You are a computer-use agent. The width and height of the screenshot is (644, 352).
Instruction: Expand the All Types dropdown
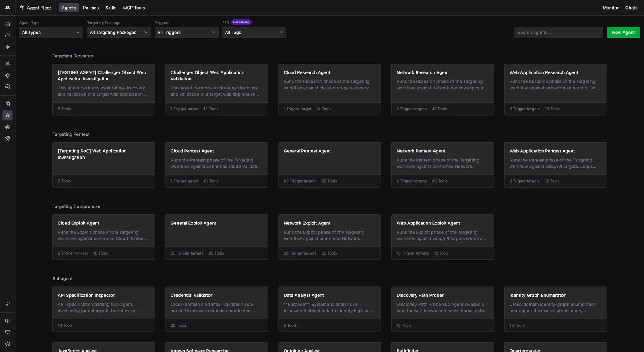51,33
